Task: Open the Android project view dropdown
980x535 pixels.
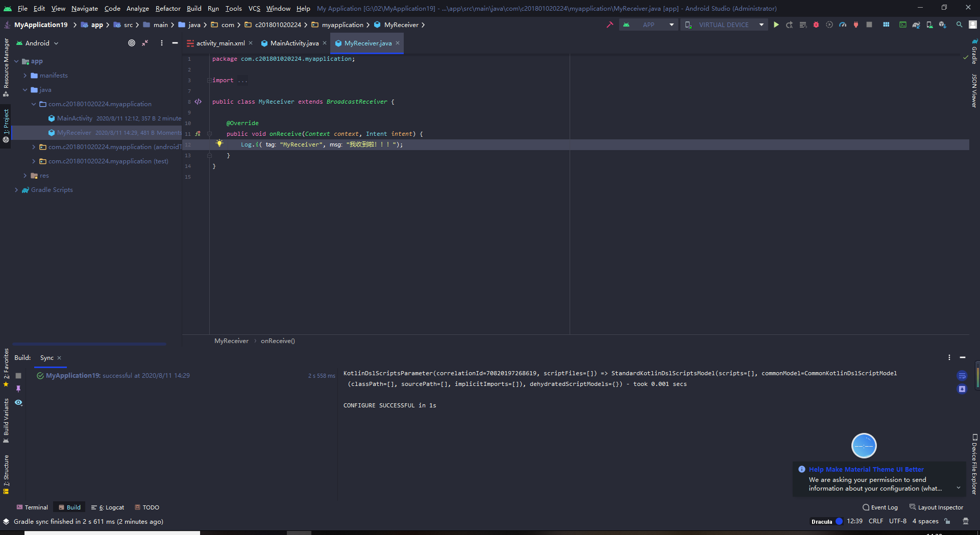Action: (38, 43)
